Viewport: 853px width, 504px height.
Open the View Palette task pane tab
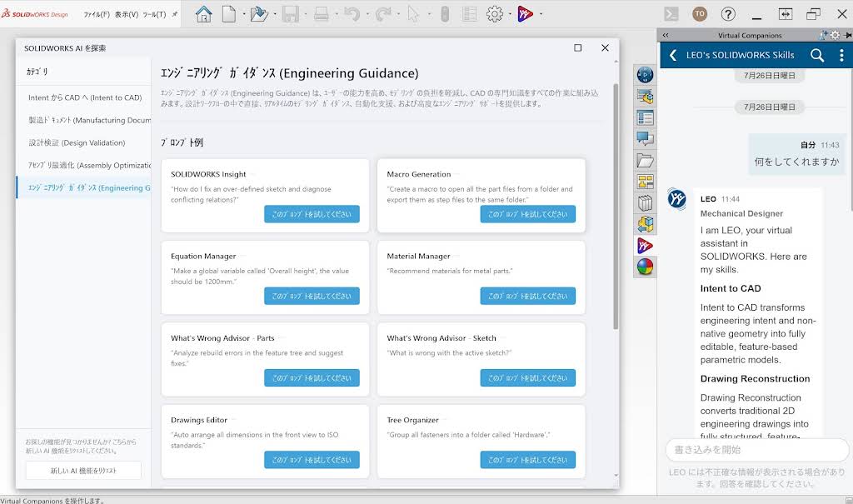pos(646,182)
